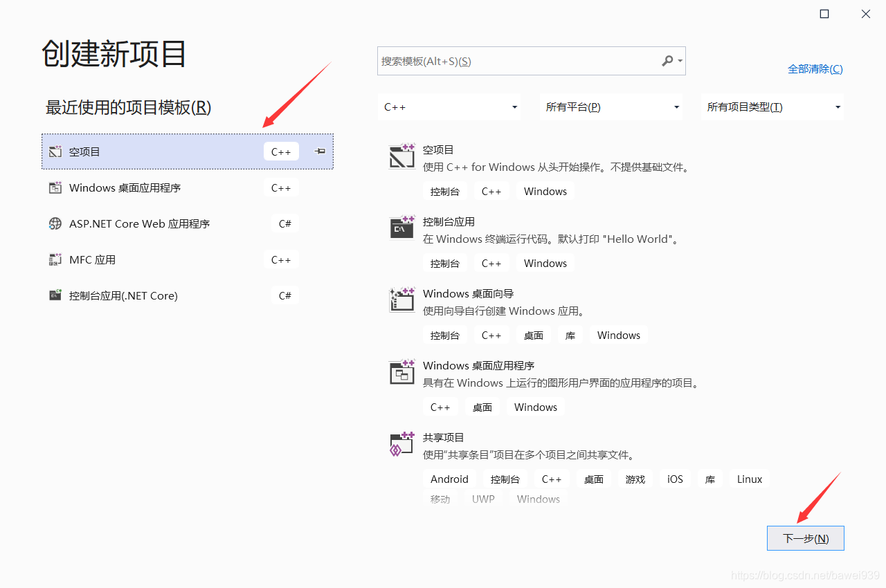Select the 空项目 template title in results

438,149
